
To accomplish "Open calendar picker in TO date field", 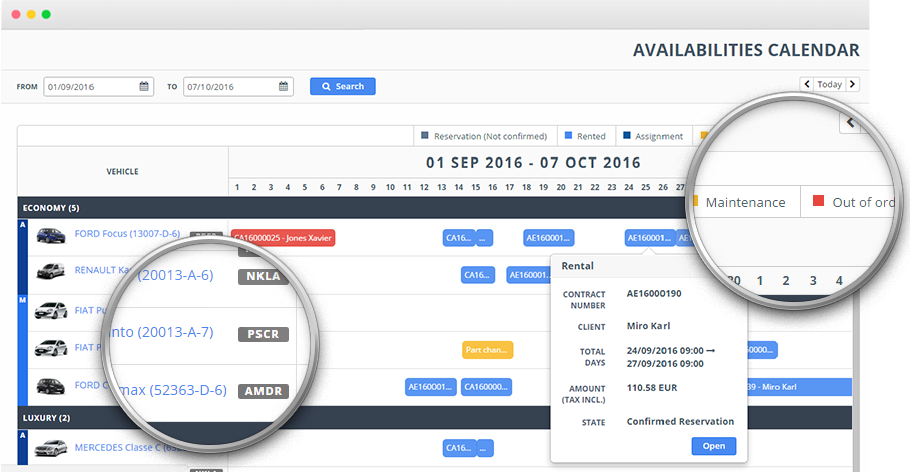I will point(283,87).
